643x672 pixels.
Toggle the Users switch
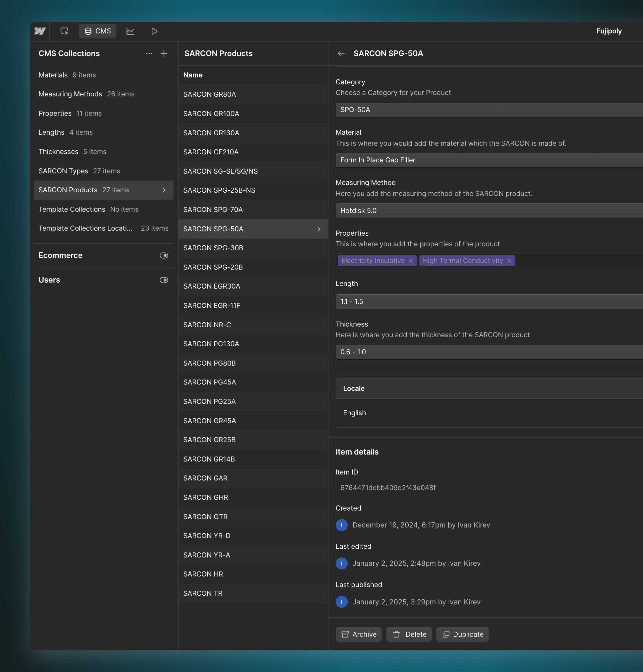[x=164, y=280]
